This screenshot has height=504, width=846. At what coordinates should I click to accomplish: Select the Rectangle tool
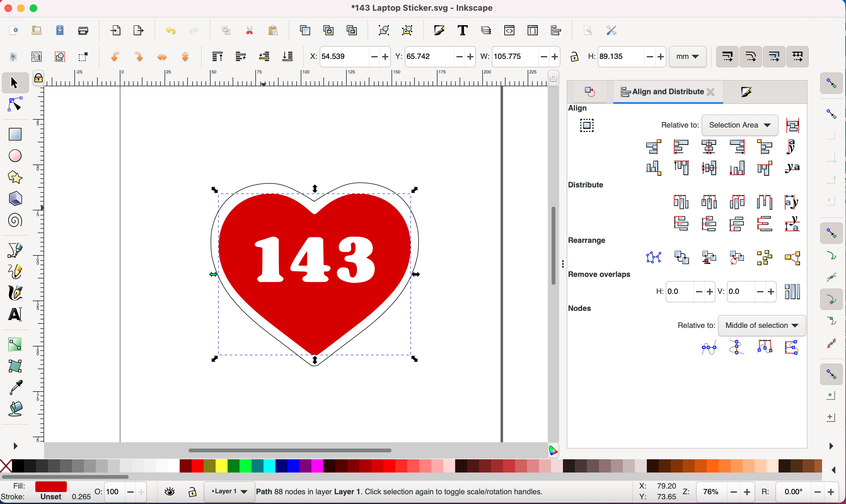15,134
